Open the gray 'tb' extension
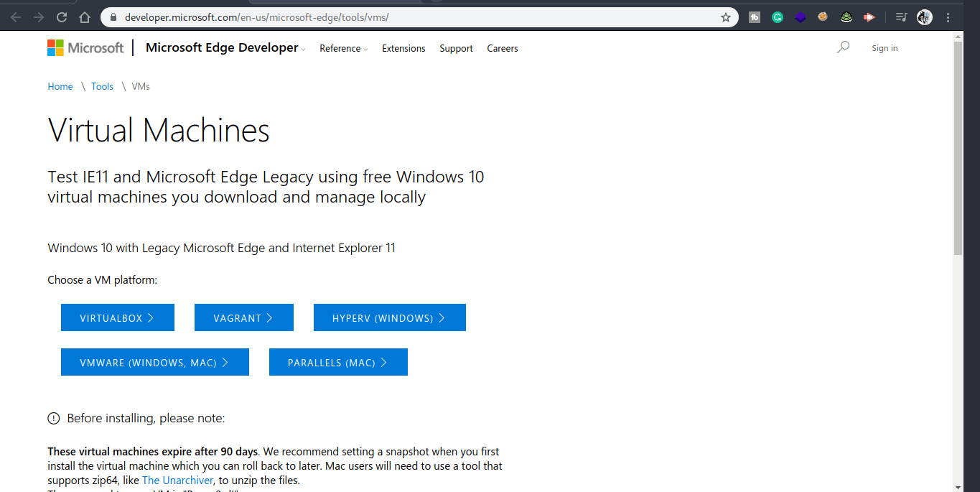980x492 pixels. coord(755,17)
